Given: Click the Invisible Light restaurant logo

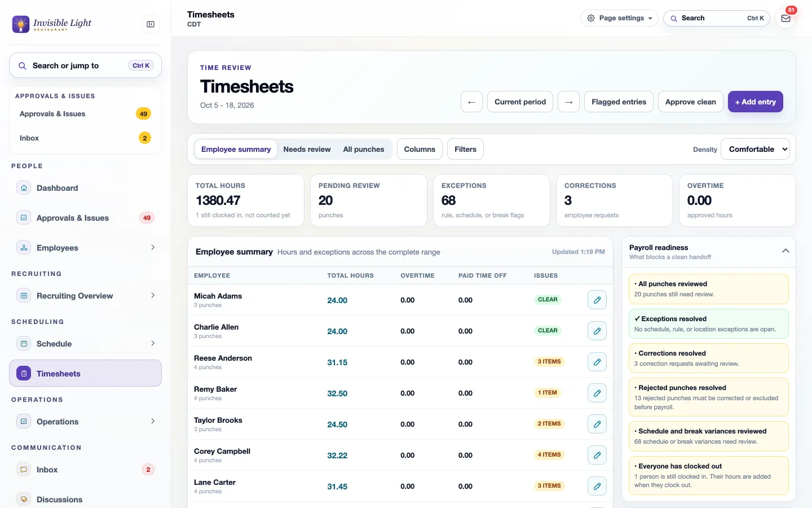Looking at the screenshot, I should point(52,24).
